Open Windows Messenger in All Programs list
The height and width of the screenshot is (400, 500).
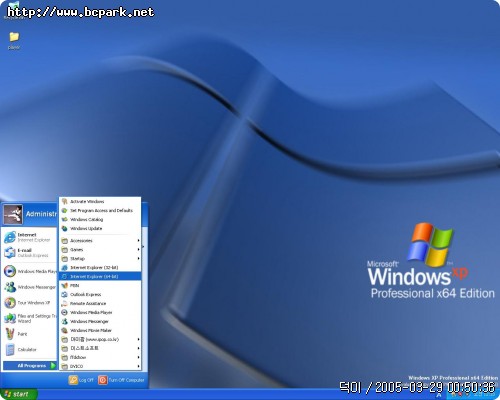100,322
